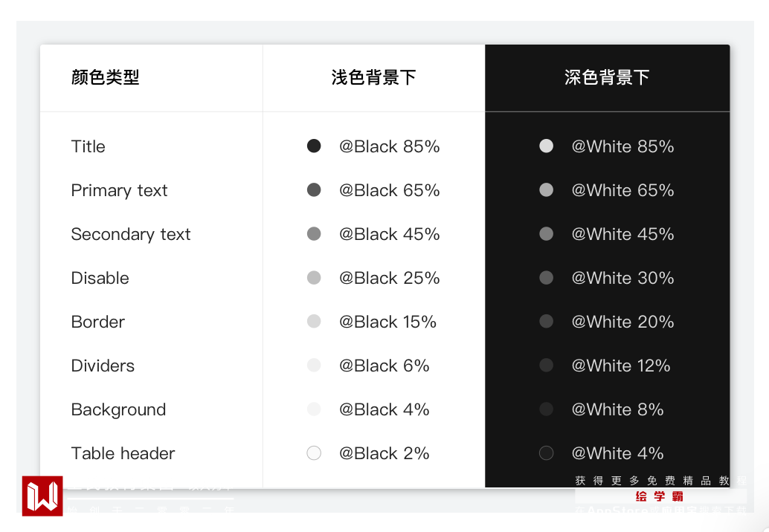Click the 获得更多免费精品教程 banner text

click(x=660, y=481)
